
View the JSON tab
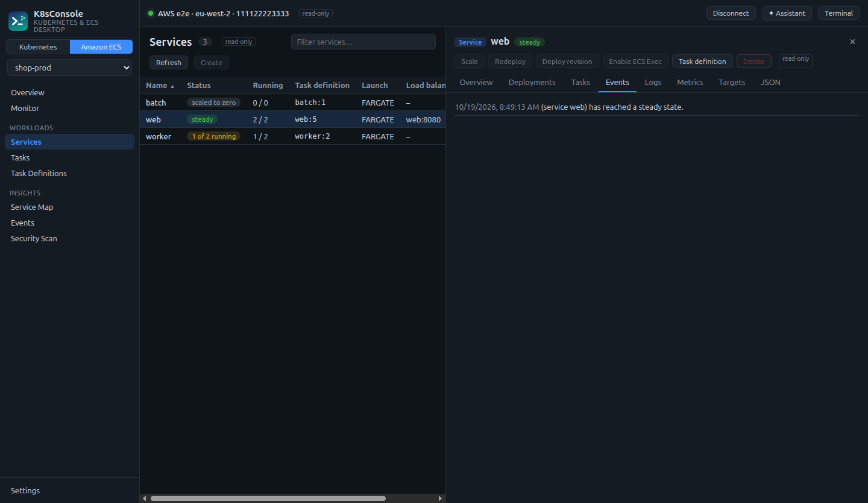(x=770, y=82)
